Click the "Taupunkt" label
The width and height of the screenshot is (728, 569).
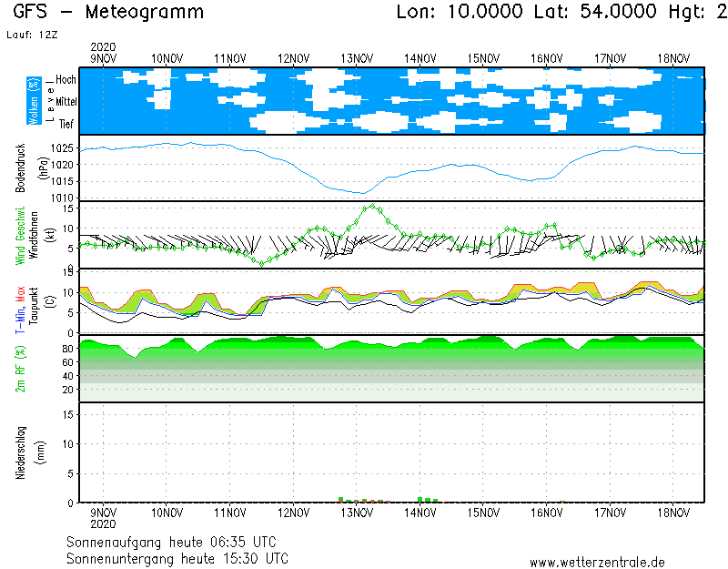34,305
